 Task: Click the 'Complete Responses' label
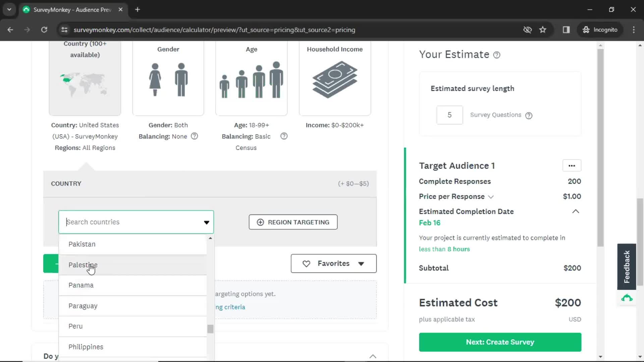tap(454, 181)
